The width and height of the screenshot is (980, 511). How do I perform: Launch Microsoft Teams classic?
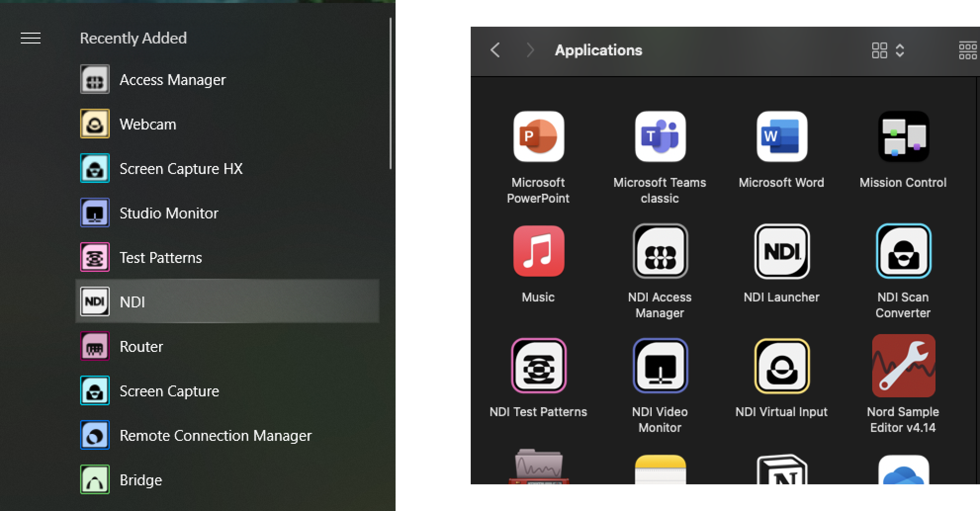pyautogui.click(x=660, y=136)
